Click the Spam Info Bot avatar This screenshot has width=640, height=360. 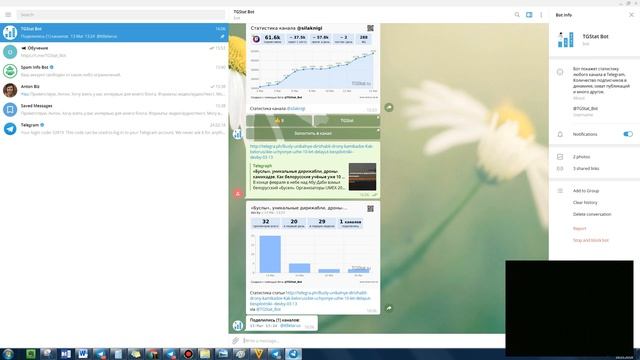click(10, 71)
